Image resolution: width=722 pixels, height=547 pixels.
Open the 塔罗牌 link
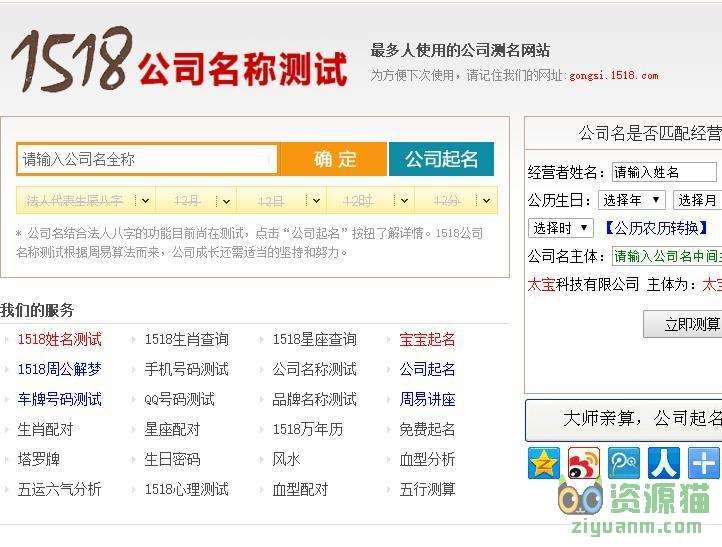[39, 459]
